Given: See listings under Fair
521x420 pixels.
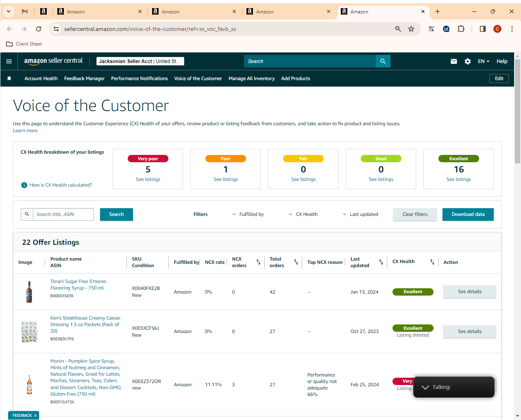Looking at the screenshot, I should [x=303, y=179].
